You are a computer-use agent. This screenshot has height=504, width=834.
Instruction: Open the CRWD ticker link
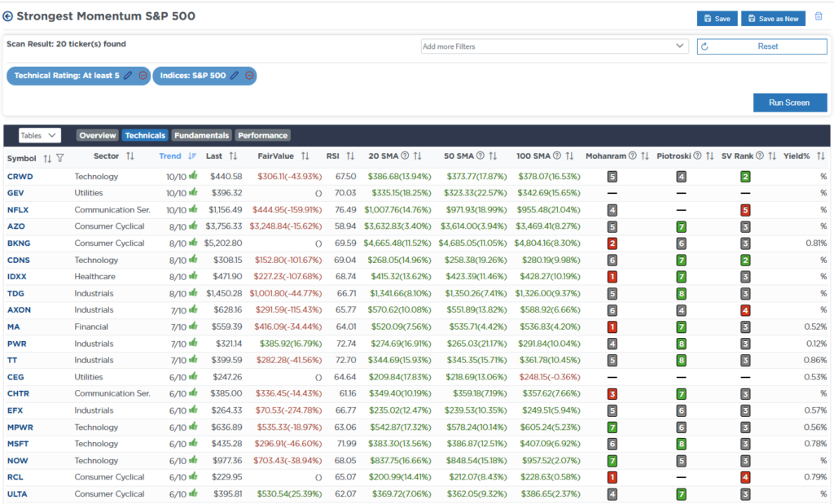(x=20, y=177)
